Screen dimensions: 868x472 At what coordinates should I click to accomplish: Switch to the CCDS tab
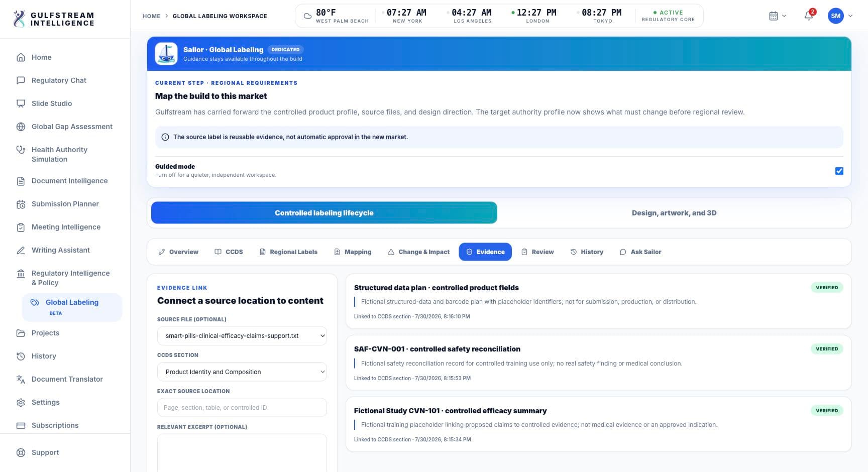229,252
